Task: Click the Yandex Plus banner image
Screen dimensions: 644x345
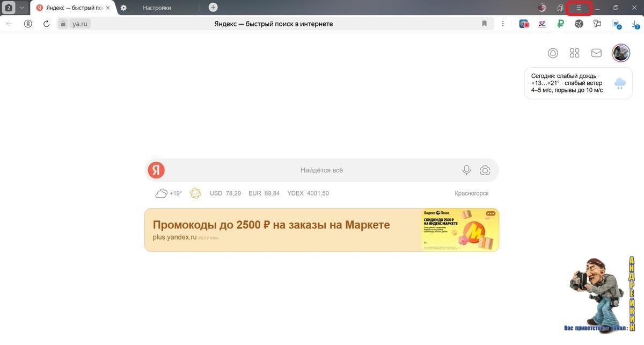Action: pyautogui.click(x=460, y=230)
